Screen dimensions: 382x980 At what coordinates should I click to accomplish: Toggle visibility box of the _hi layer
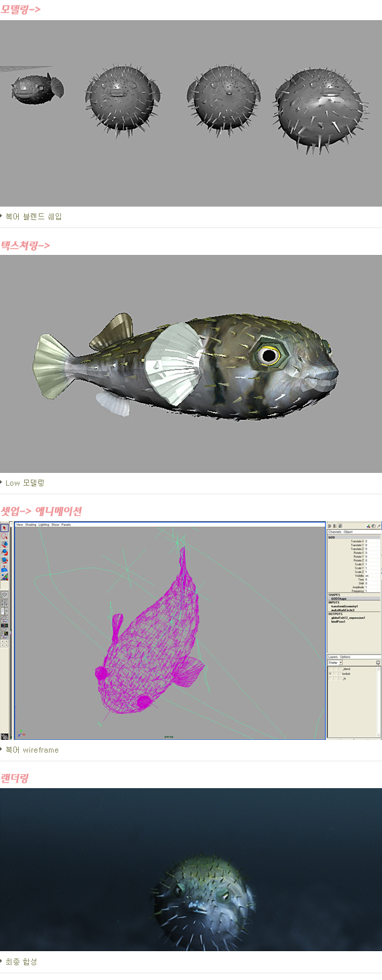(x=330, y=679)
